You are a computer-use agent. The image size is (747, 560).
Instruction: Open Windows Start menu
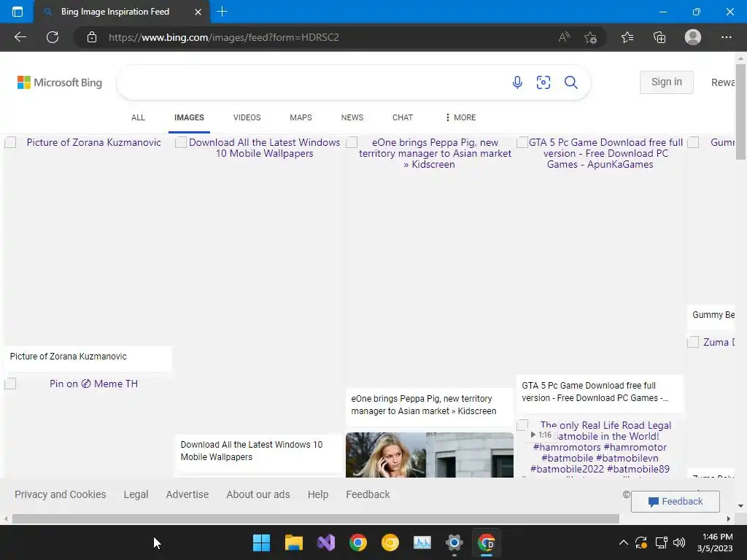click(261, 542)
